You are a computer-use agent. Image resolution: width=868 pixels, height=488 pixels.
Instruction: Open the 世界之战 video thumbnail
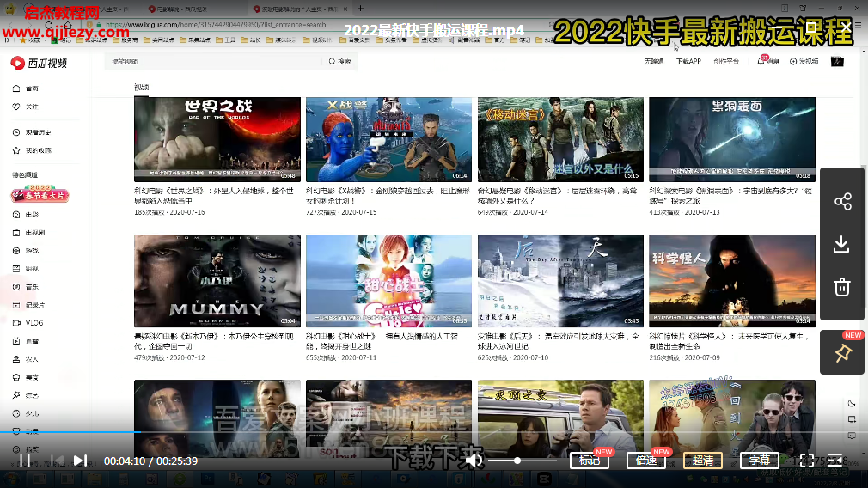pyautogui.click(x=217, y=139)
